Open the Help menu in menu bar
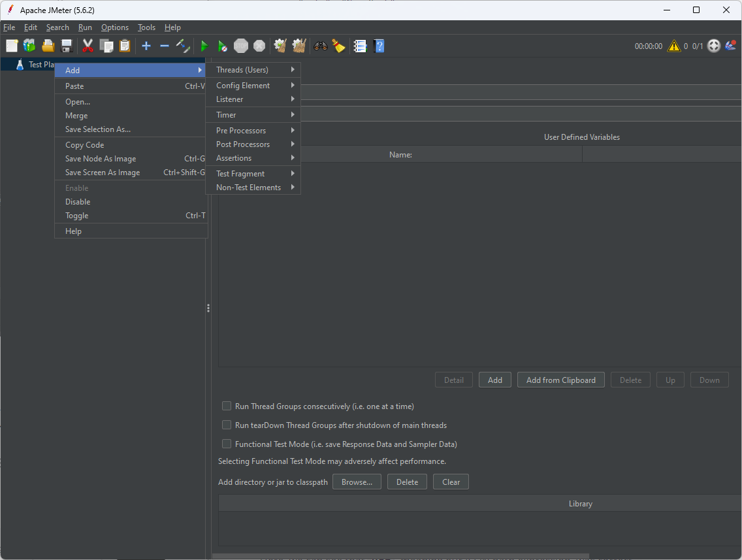 (172, 27)
